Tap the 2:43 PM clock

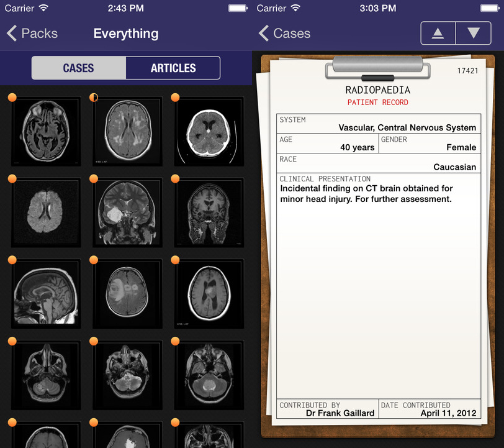click(125, 8)
